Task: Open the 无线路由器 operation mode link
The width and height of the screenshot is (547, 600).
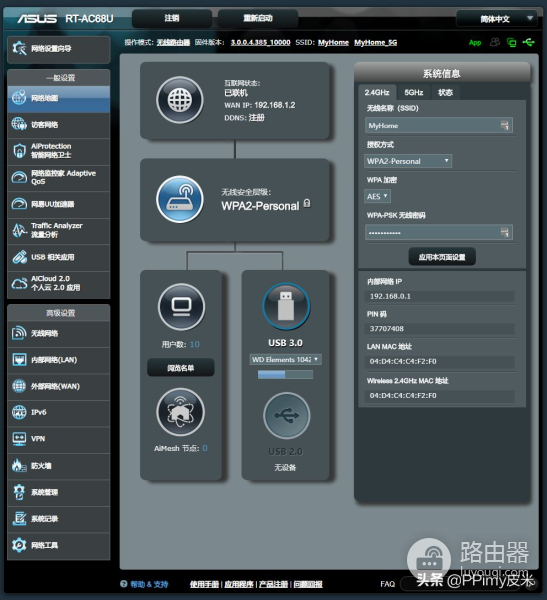Action: [x=173, y=42]
